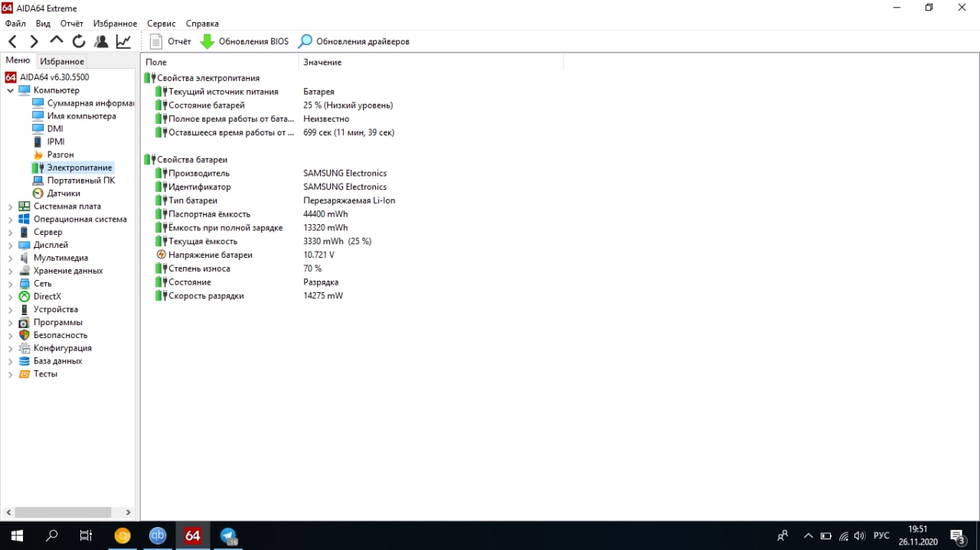Open Telegram from the taskbar
Image resolution: width=980 pixels, height=550 pixels.
pos(228,535)
